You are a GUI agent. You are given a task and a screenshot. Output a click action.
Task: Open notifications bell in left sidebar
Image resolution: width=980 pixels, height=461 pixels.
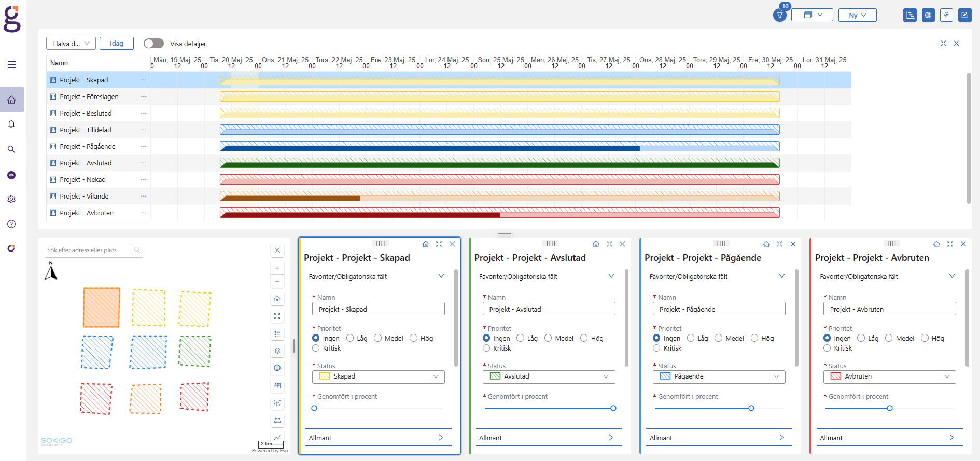pos(11,124)
